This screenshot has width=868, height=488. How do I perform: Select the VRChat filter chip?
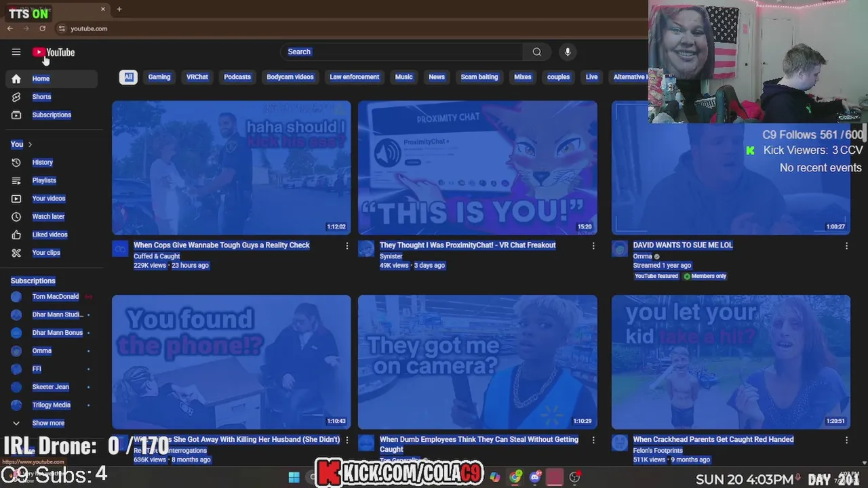(x=197, y=77)
